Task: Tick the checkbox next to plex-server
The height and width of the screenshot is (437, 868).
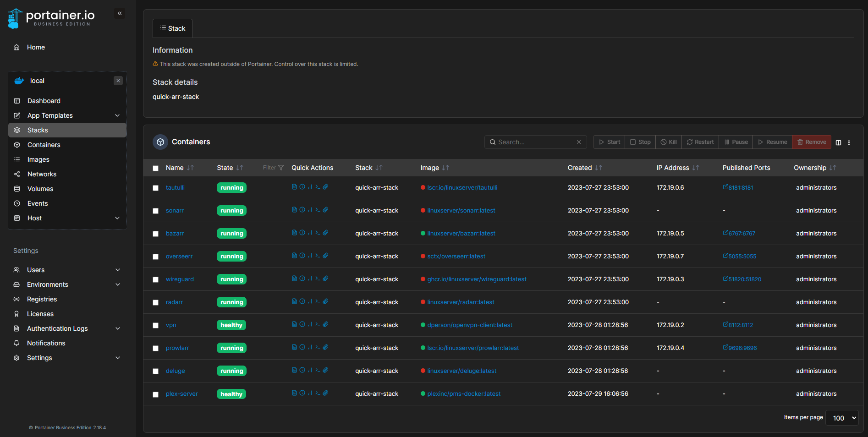Action: pos(155,394)
